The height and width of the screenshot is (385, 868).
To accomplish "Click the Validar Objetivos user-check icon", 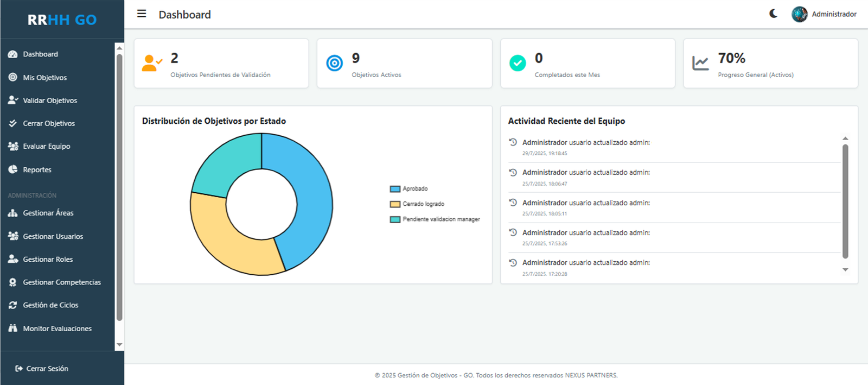I will click(x=13, y=100).
